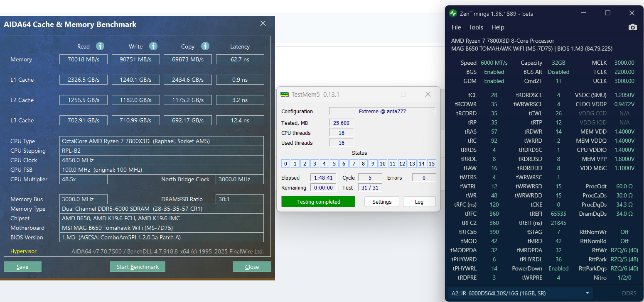Click the green Testing completed progress bar
This screenshot has height=302, width=644.
(318, 202)
